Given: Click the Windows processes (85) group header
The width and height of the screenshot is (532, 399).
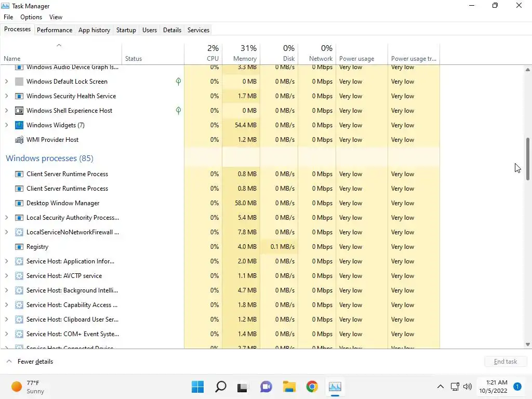Looking at the screenshot, I should pyautogui.click(x=49, y=158).
